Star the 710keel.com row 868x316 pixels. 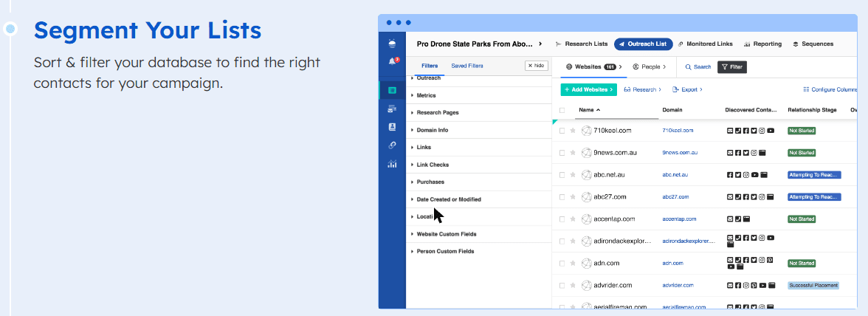(x=573, y=131)
